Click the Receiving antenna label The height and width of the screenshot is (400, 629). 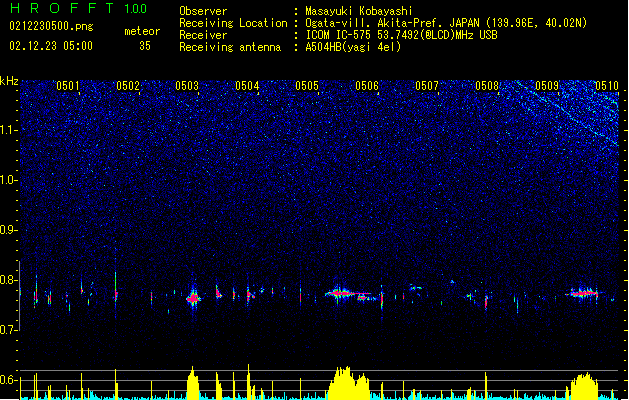pos(230,47)
